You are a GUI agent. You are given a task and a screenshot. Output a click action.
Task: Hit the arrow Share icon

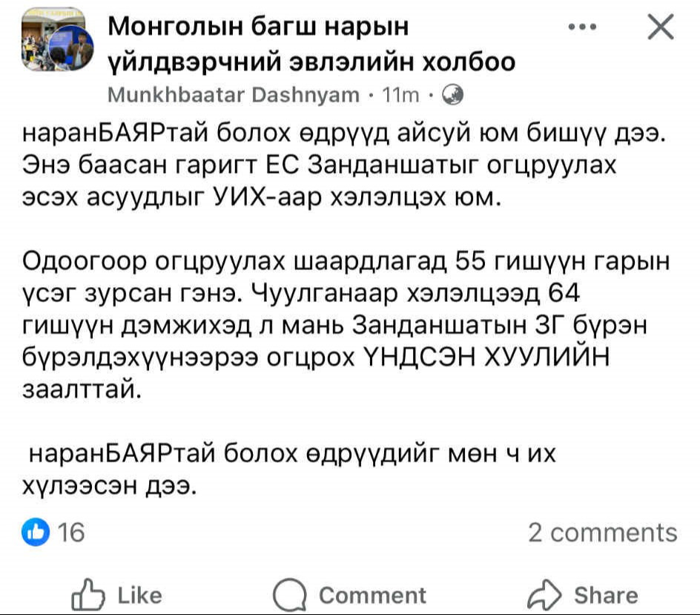pos(543,595)
